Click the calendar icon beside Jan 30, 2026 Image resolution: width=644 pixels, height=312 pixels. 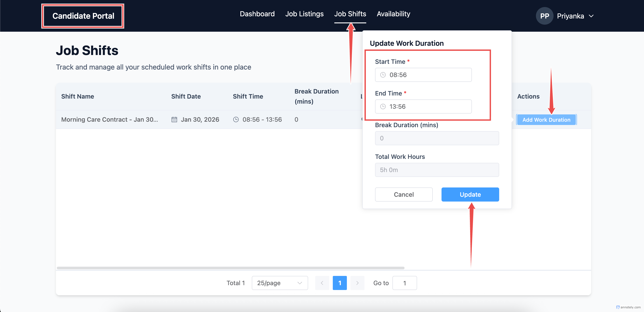(174, 119)
